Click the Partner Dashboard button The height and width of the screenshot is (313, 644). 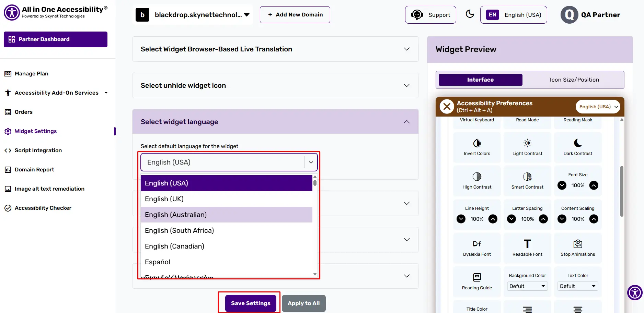pyautogui.click(x=56, y=39)
